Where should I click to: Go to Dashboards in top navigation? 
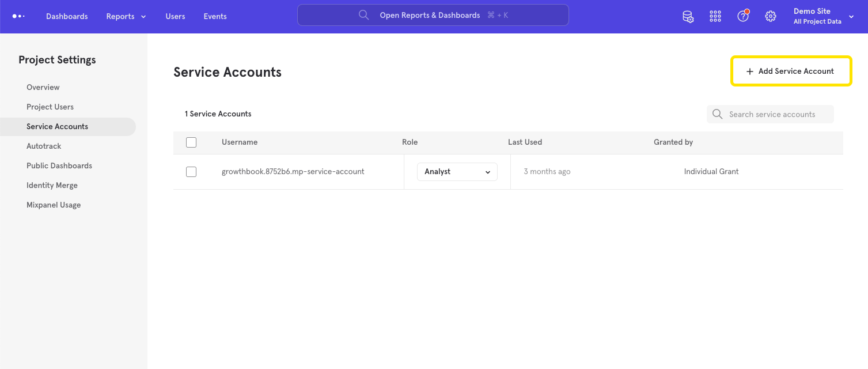(x=67, y=16)
